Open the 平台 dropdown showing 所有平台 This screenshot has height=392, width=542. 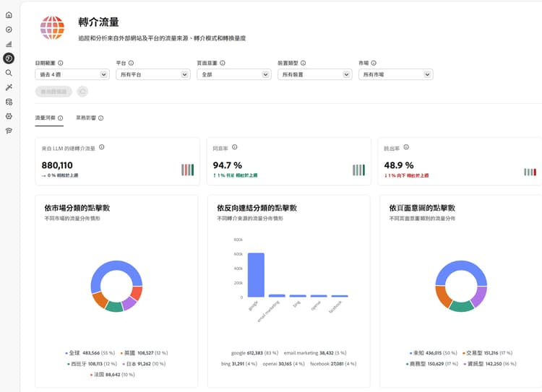point(153,74)
